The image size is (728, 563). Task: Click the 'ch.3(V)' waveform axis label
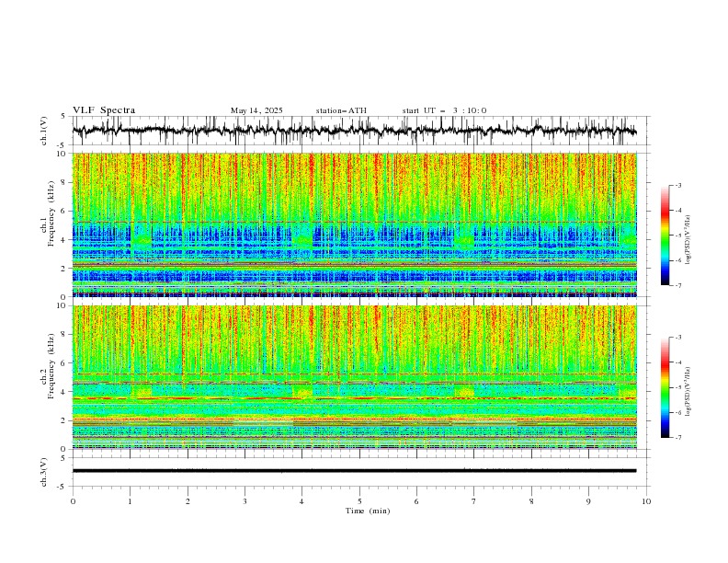pos(44,472)
